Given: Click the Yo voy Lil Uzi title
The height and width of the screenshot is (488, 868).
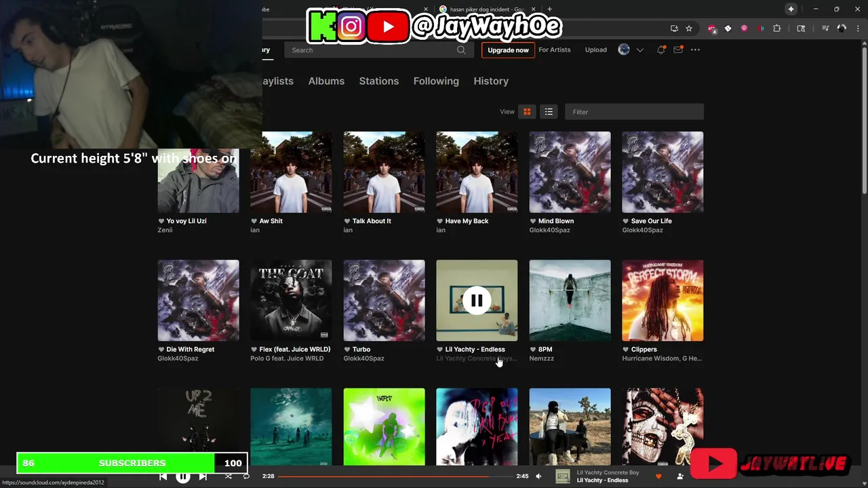Looking at the screenshot, I should tap(186, 221).
